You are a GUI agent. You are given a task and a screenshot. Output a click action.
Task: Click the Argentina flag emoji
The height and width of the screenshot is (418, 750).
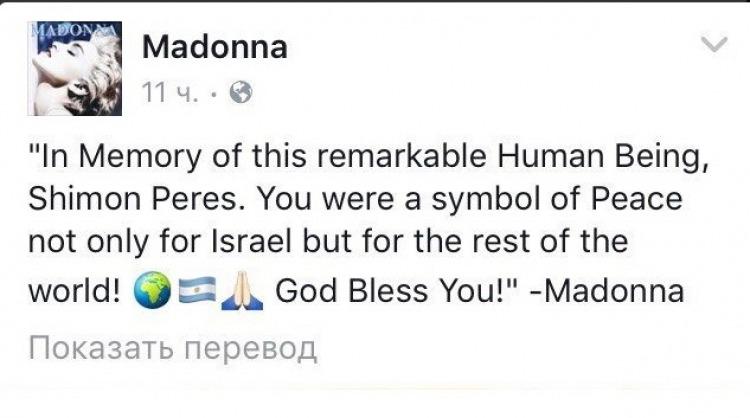pos(197,290)
